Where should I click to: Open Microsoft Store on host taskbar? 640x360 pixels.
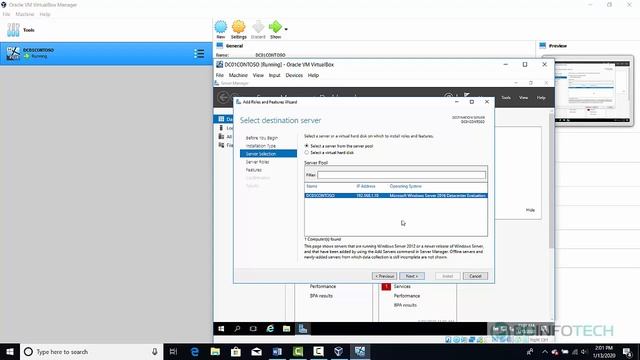(236, 352)
